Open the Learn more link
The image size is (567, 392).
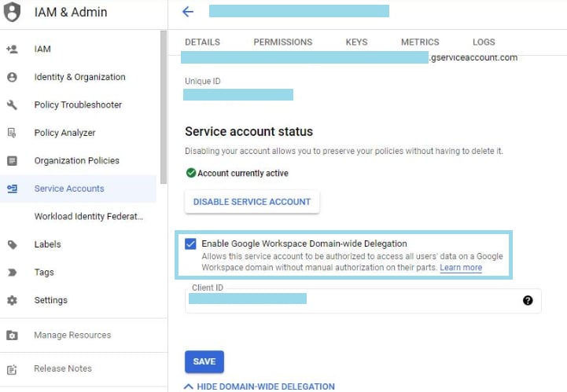pyautogui.click(x=461, y=267)
